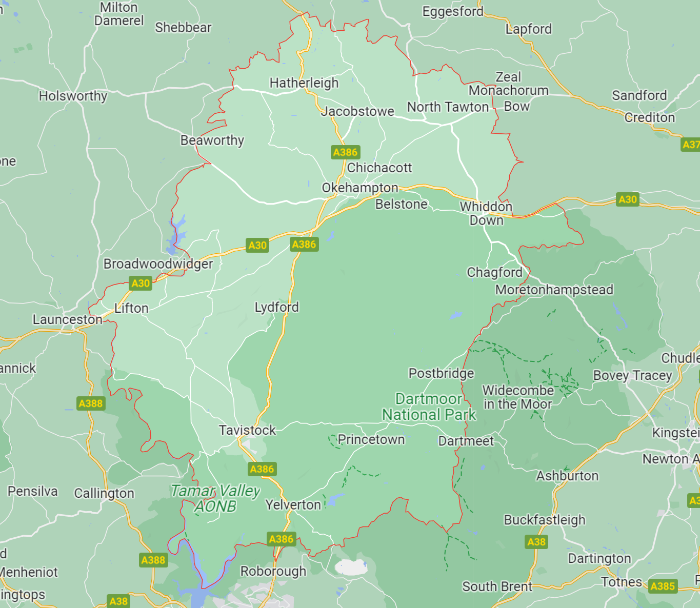Select the Bovey Tracey label

(632, 375)
